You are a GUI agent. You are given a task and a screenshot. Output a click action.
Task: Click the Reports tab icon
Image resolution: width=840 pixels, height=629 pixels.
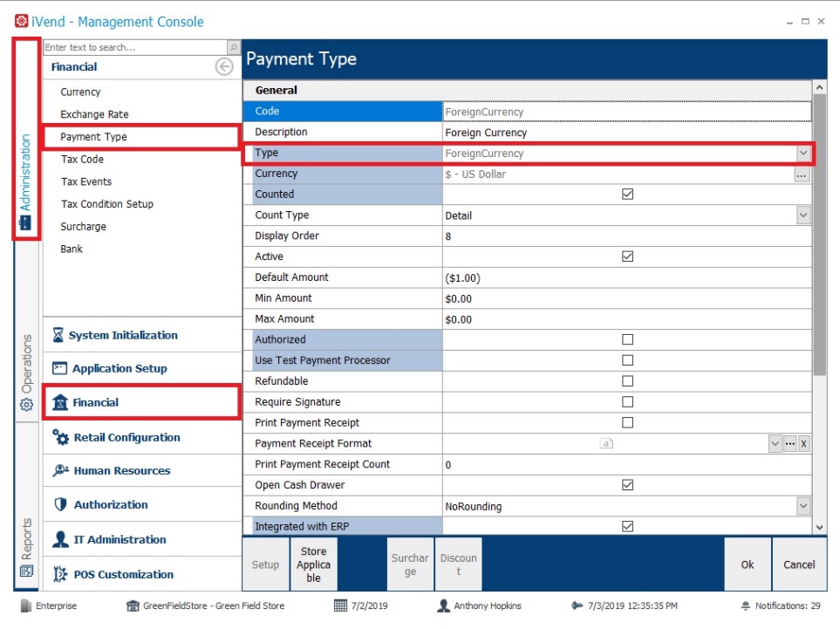click(26, 571)
